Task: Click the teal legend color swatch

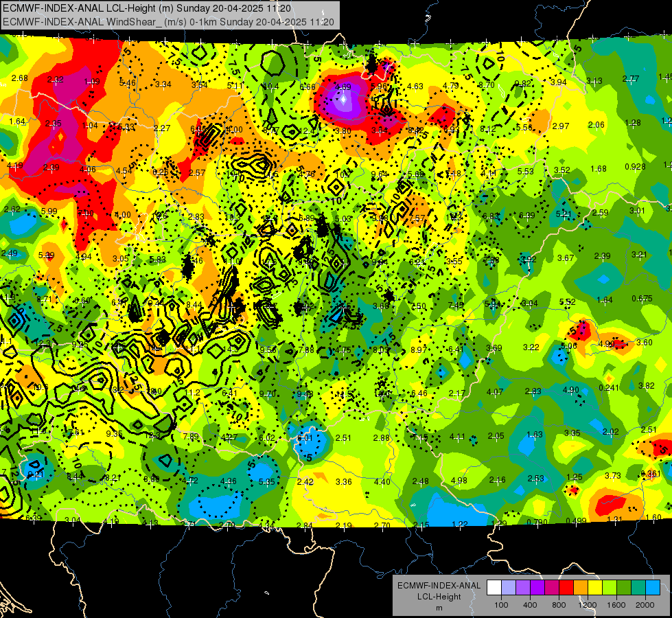Action: pyautogui.click(x=638, y=588)
